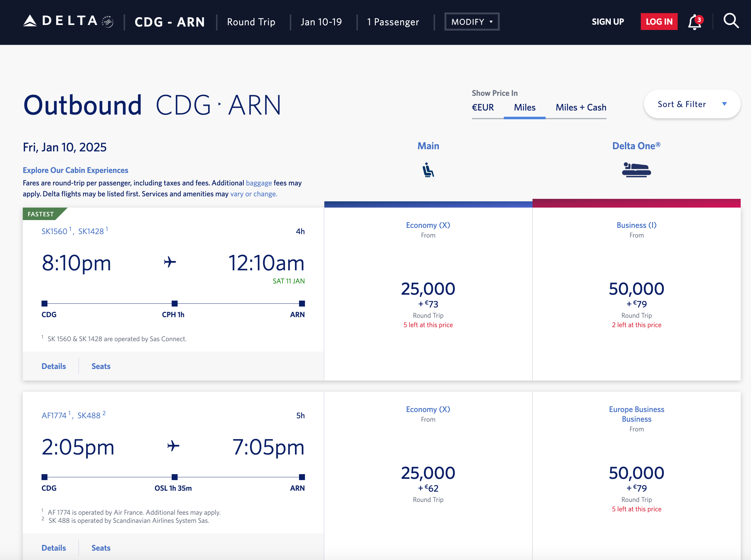The height and width of the screenshot is (560, 751).
Task: Click the 12:10am arrival time
Action: (266, 263)
